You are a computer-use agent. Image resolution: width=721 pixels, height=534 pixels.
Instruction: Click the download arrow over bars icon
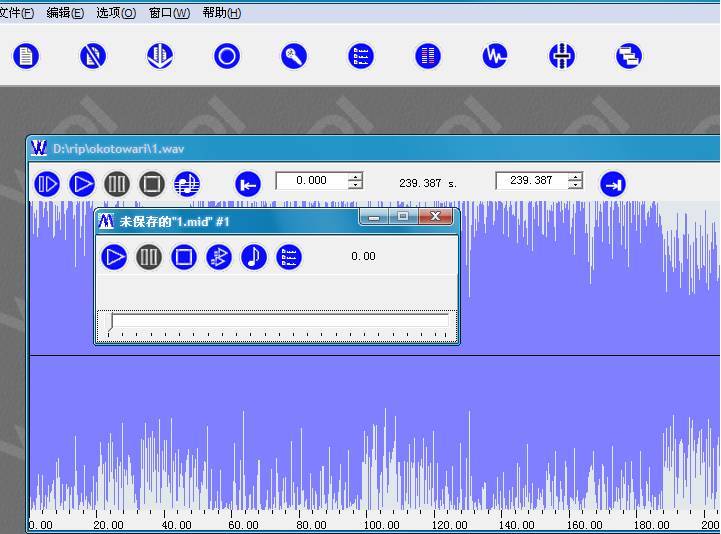160,56
